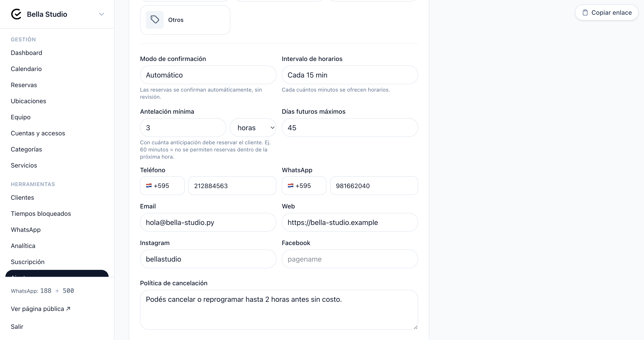
Task: Open Teléfono country code +595 selector
Action: (162, 186)
